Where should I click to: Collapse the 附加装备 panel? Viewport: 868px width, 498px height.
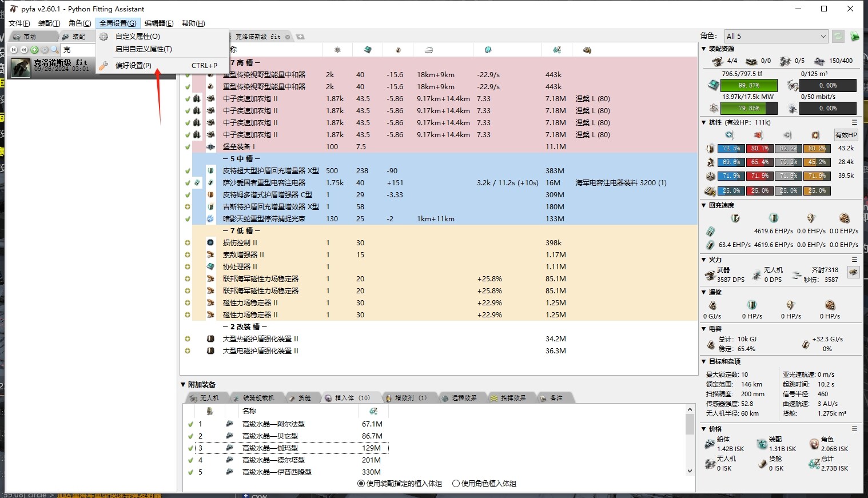[184, 385]
